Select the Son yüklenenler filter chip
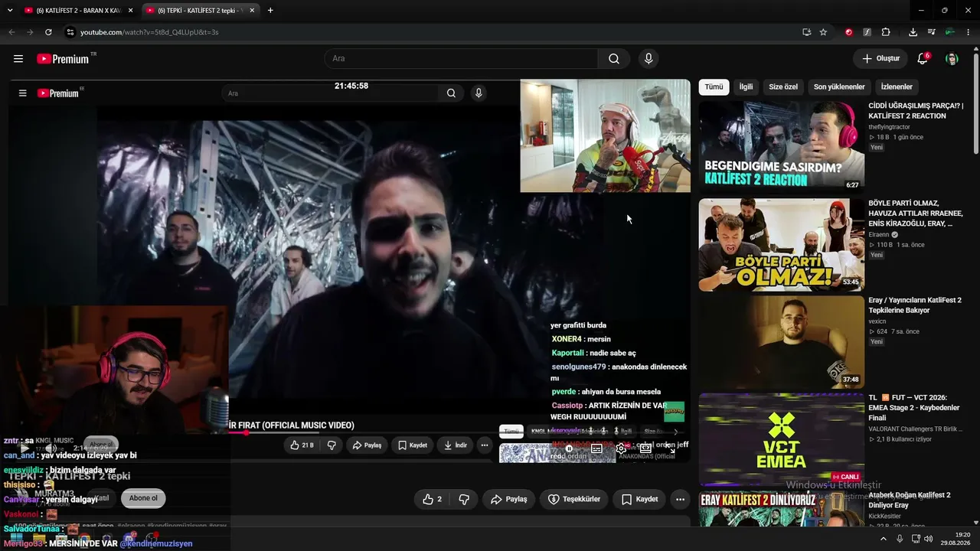 [839, 87]
